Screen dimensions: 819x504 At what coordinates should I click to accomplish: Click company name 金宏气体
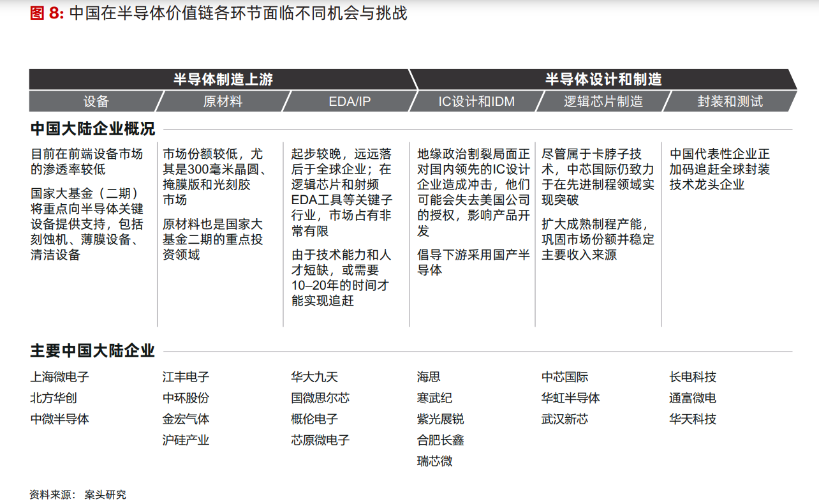tap(186, 419)
